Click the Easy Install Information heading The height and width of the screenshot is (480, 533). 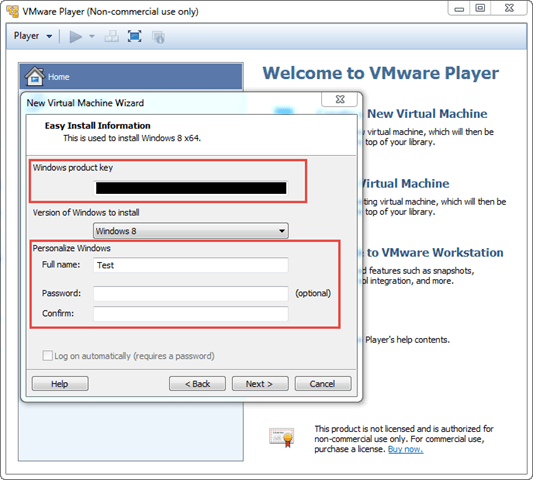click(98, 126)
